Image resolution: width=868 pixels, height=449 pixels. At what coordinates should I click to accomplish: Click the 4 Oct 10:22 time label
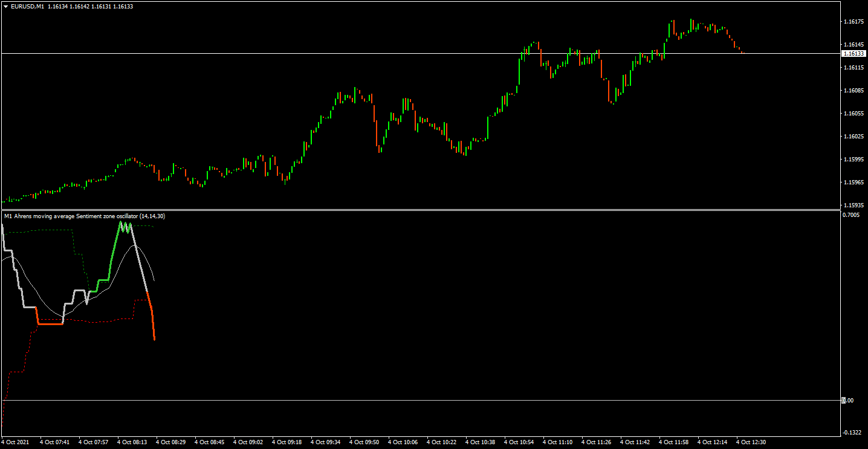pyautogui.click(x=442, y=442)
